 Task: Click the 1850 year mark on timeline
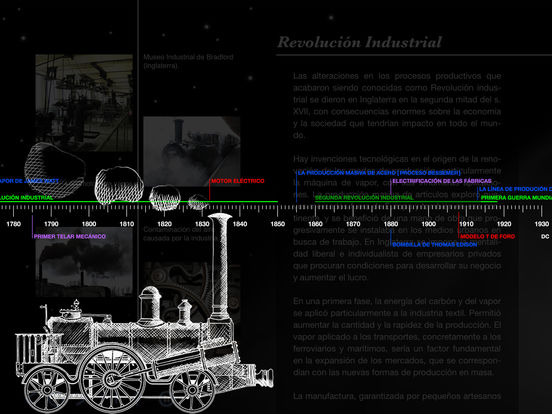277,224
